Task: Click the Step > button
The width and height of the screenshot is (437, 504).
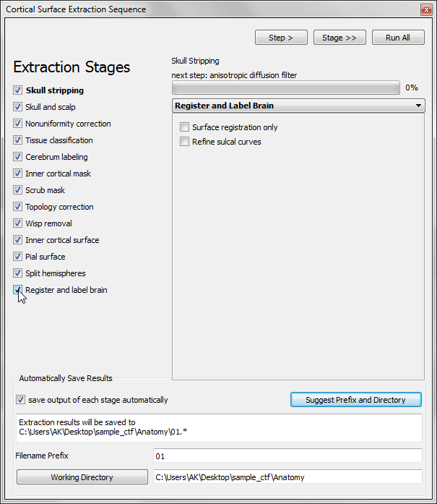Action: click(281, 38)
